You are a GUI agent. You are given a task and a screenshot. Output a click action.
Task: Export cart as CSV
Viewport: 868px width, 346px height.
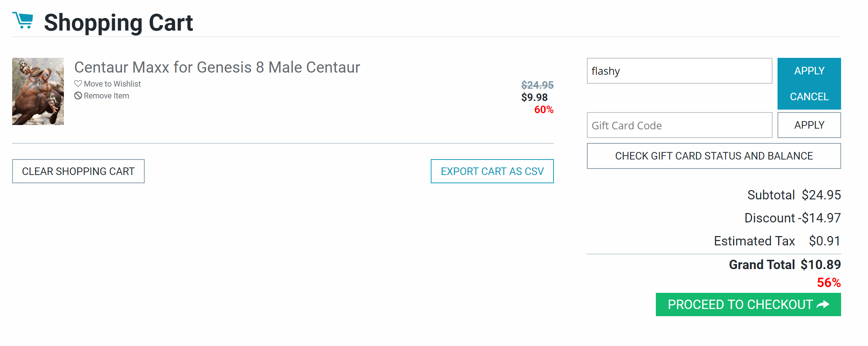[x=492, y=171]
